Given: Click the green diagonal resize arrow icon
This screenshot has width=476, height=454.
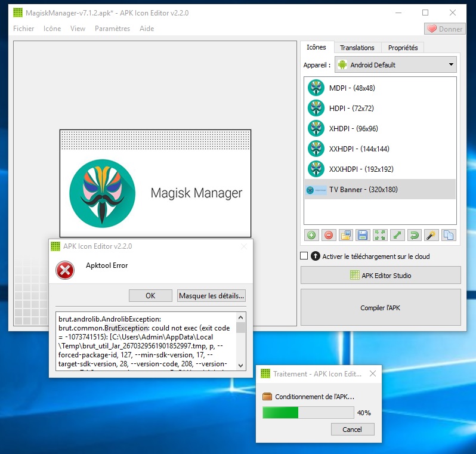Looking at the screenshot, I should point(397,235).
